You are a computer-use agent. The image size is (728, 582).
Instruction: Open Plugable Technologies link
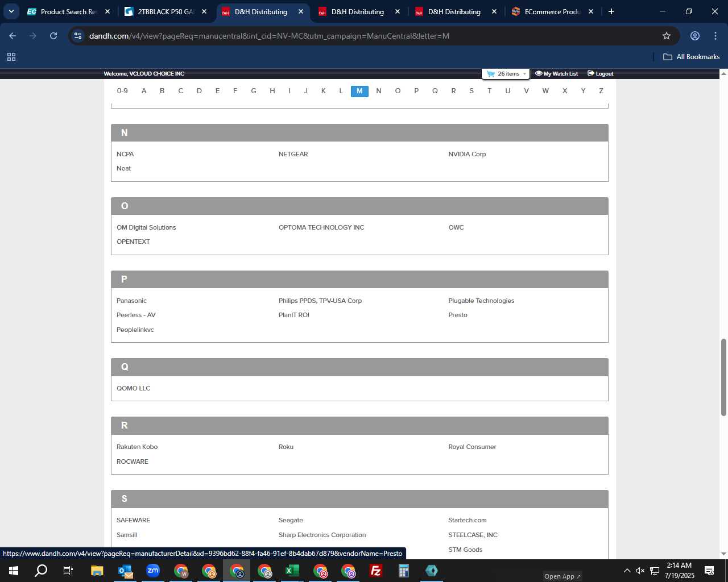(481, 301)
